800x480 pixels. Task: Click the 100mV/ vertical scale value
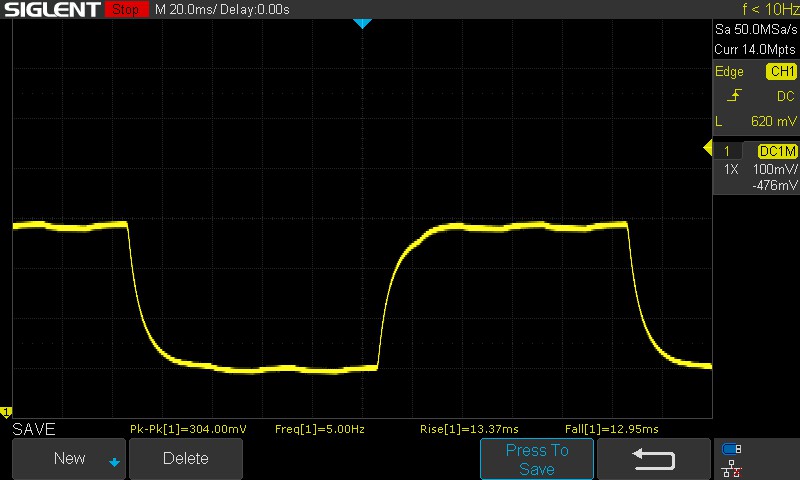pos(775,169)
